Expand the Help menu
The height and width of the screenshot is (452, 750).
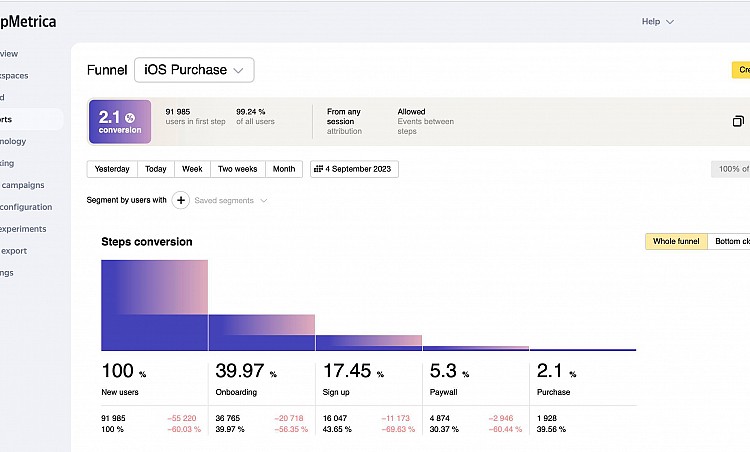point(657,21)
